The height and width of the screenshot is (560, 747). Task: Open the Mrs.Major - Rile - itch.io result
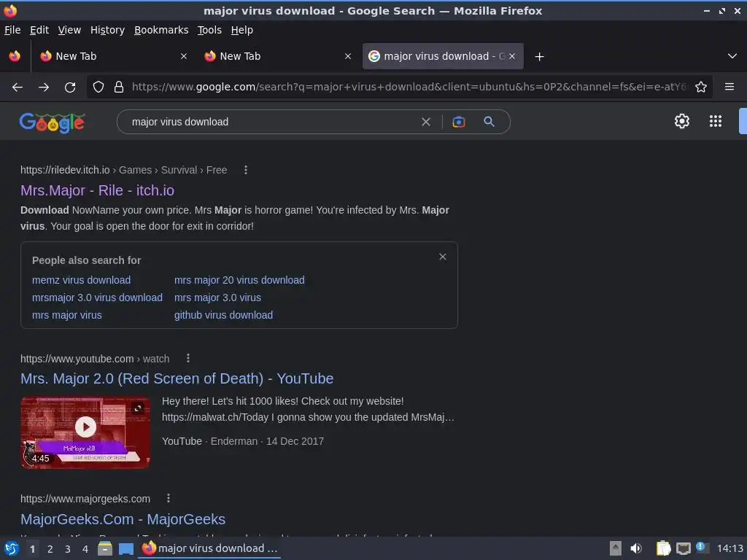97,190
